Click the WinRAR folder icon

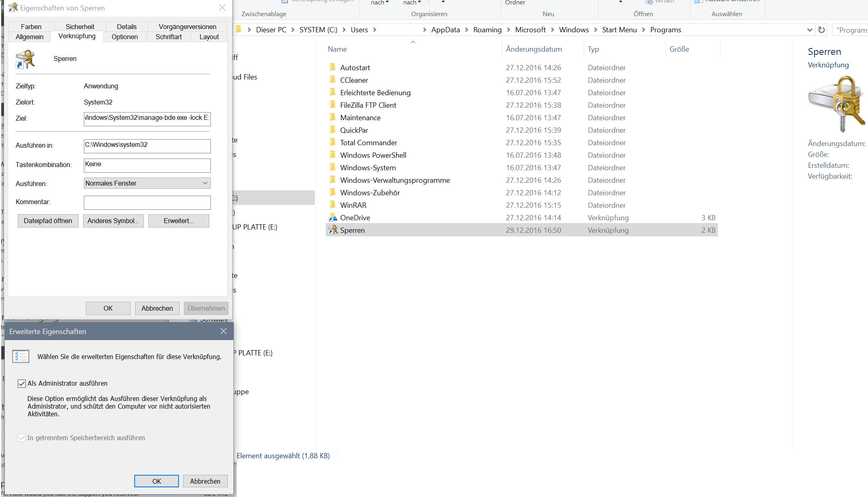click(333, 205)
